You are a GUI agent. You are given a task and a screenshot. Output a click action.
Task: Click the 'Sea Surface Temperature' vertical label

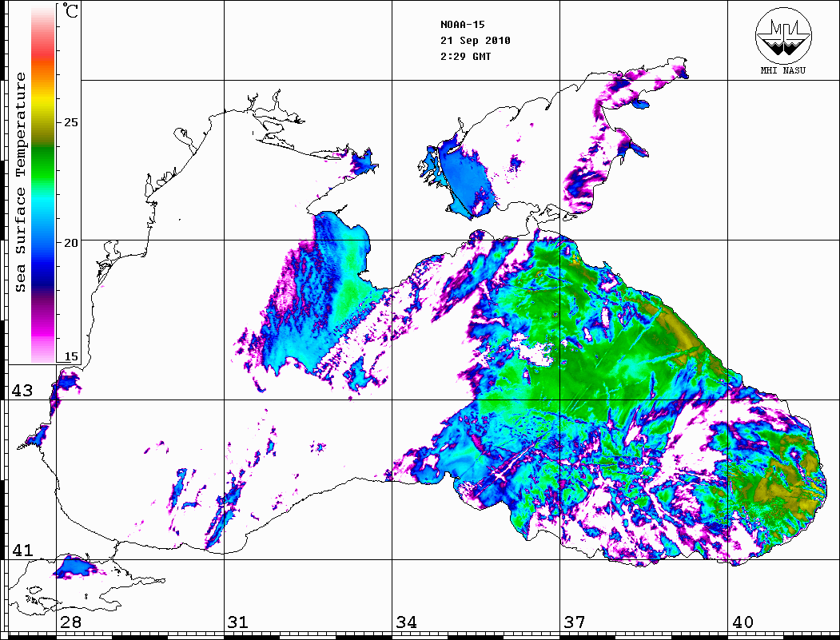click(x=20, y=182)
